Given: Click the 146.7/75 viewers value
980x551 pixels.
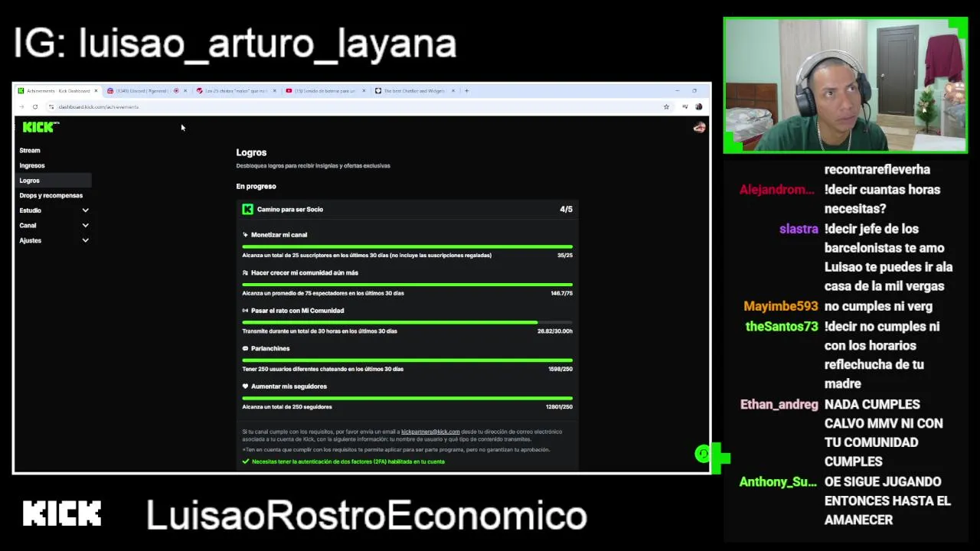Looking at the screenshot, I should click(562, 293).
